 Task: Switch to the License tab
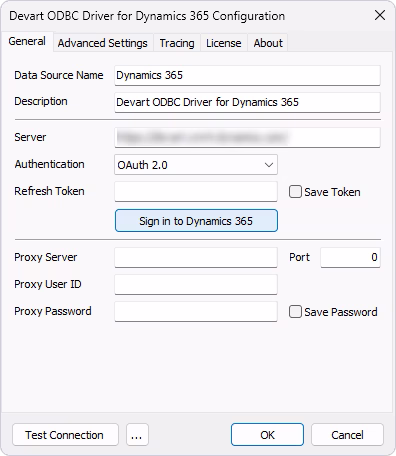point(224,43)
